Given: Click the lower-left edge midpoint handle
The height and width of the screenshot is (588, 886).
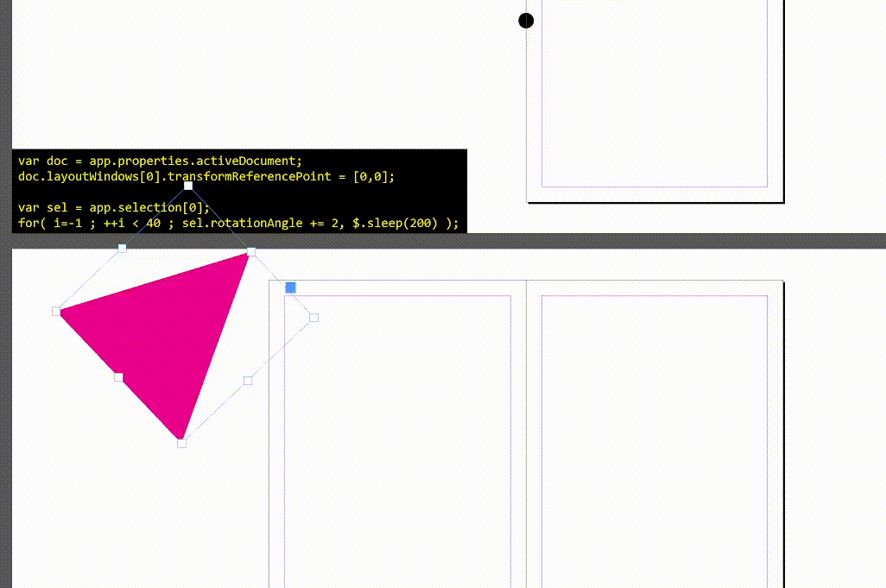Looking at the screenshot, I should click(x=118, y=377).
